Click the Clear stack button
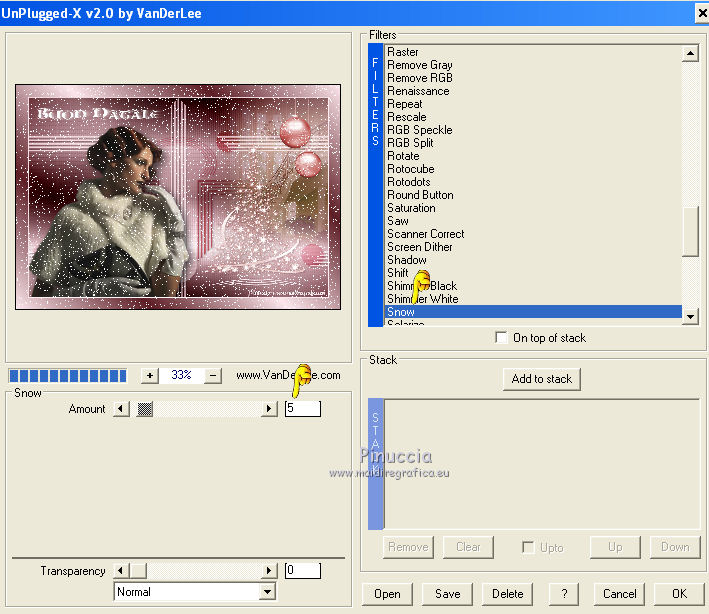Image resolution: width=709 pixels, height=614 pixels. (x=468, y=547)
